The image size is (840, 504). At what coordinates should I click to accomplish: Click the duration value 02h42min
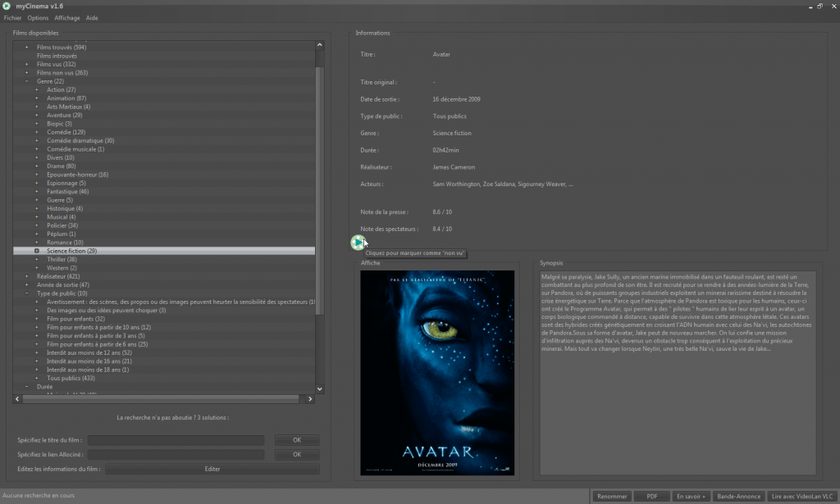[x=445, y=150]
